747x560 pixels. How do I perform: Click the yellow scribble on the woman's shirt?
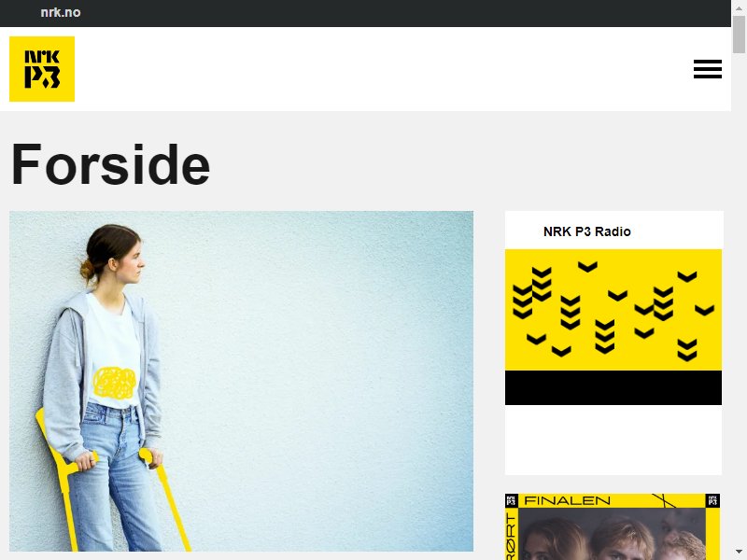[114, 383]
